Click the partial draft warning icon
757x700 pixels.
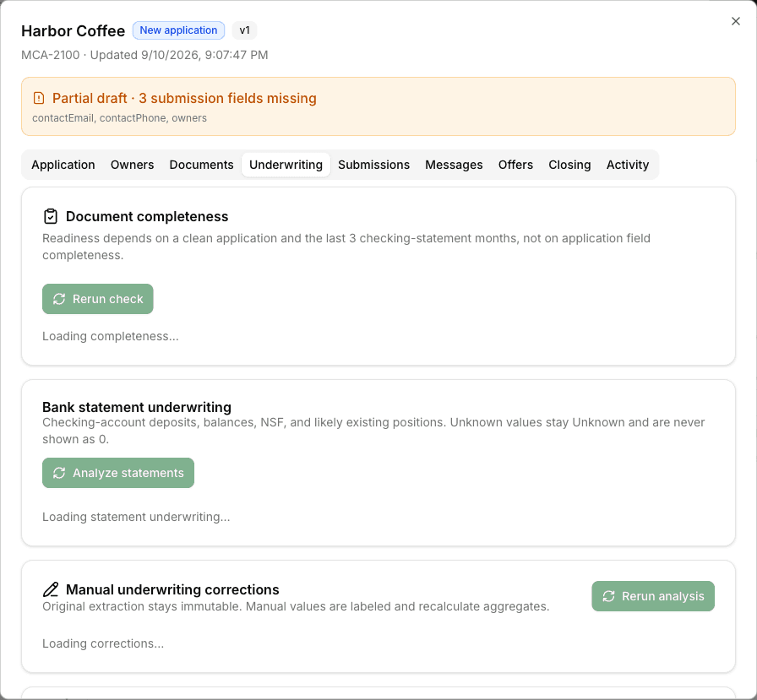tap(39, 98)
